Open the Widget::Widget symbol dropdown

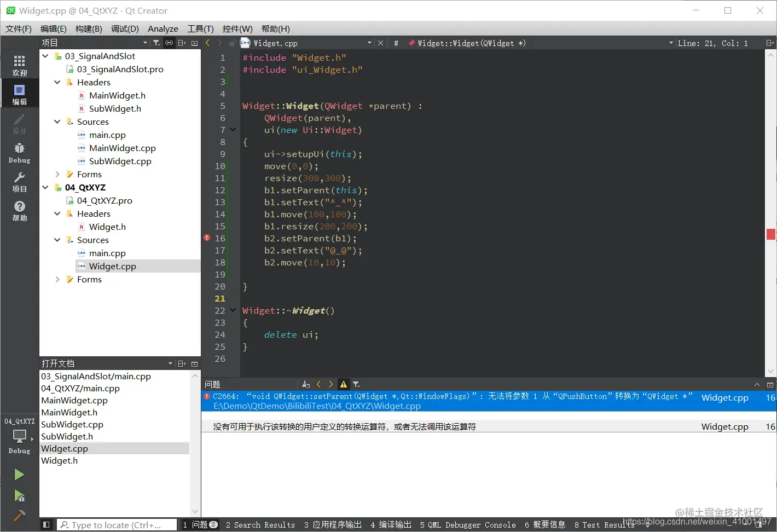[x=671, y=43]
